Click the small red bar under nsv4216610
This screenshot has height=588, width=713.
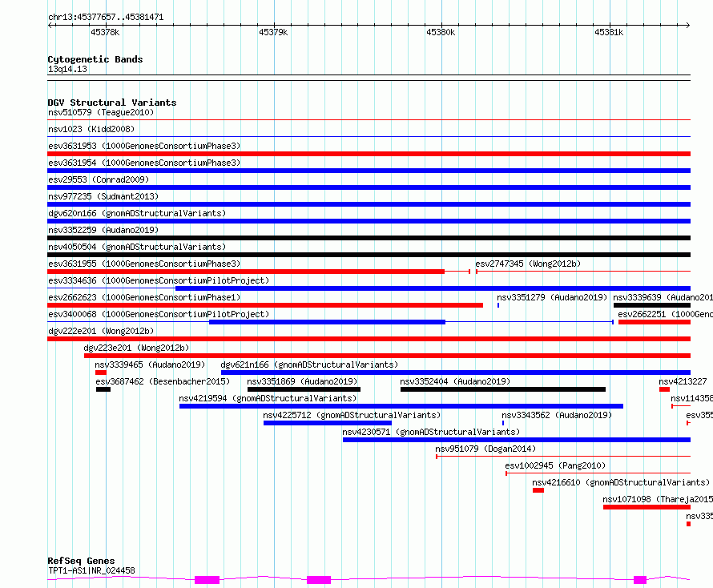[538, 490]
